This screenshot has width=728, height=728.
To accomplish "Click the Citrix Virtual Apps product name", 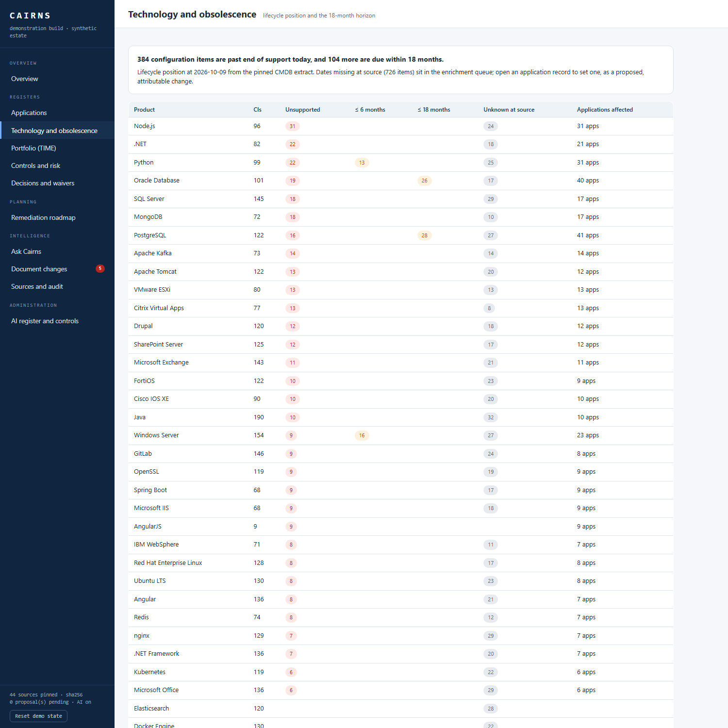I will point(159,308).
